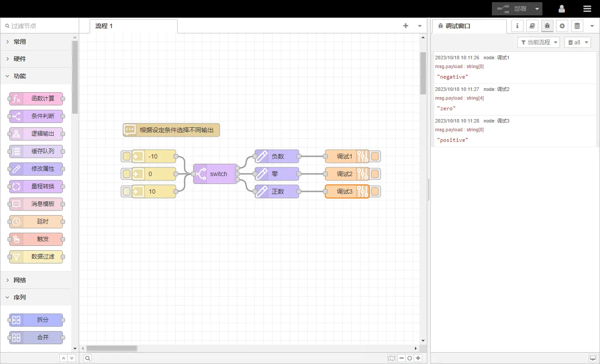Open the user account icon
The height and width of the screenshot is (364, 600).
562,9
